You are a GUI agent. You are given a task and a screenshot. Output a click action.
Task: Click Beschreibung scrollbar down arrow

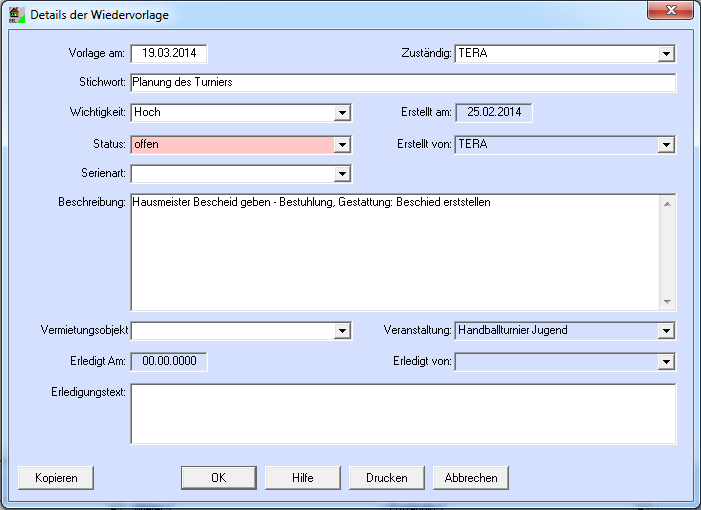[x=667, y=302]
